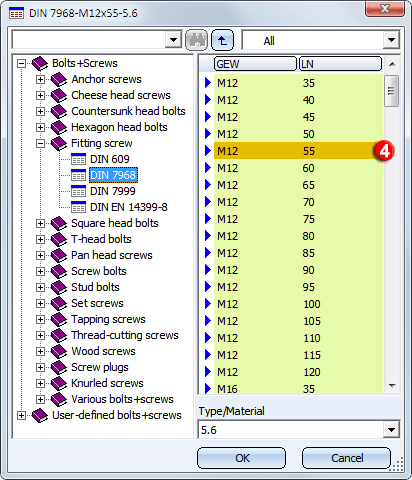Viewport: 412px width, 480px height.
Task: Click the blue arrow beside M12 60
Action: pyautogui.click(x=208, y=168)
